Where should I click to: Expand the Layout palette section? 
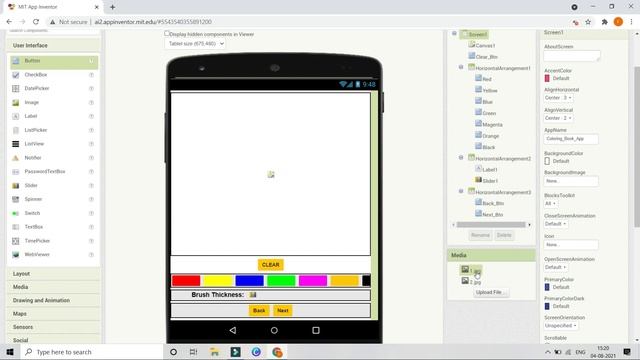(x=53, y=274)
